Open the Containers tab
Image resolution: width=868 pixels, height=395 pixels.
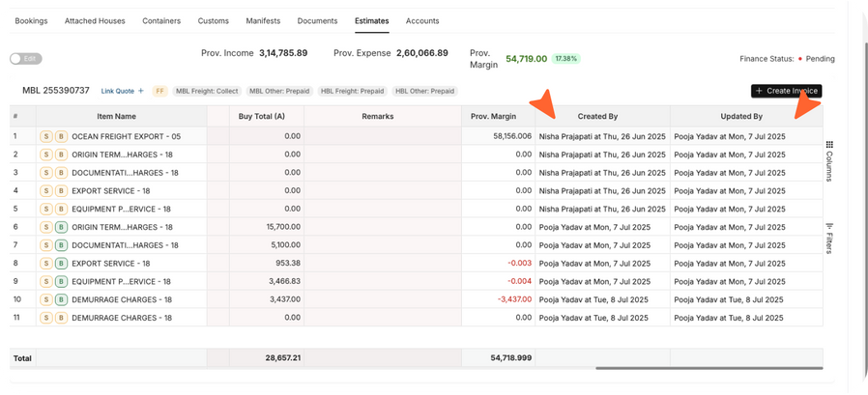pyautogui.click(x=161, y=21)
